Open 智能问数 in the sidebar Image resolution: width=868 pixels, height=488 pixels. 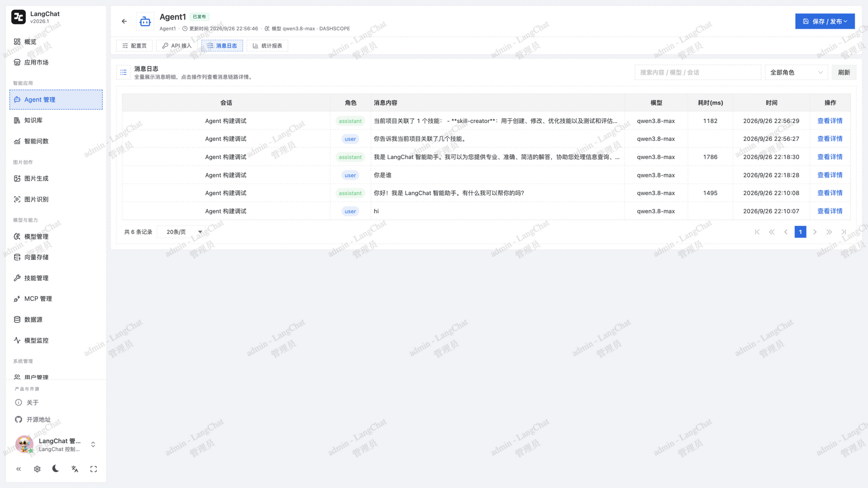click(56, 141)
